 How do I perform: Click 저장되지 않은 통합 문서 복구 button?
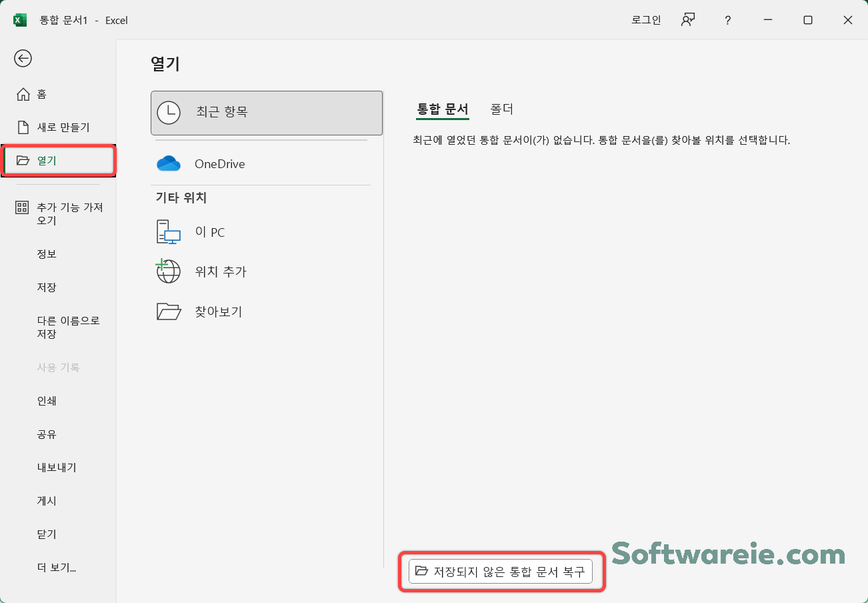(501, 571)
